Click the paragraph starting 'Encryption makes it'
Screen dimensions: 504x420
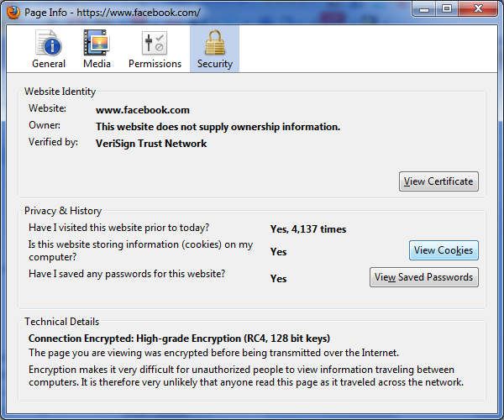[x=246, y=375]
